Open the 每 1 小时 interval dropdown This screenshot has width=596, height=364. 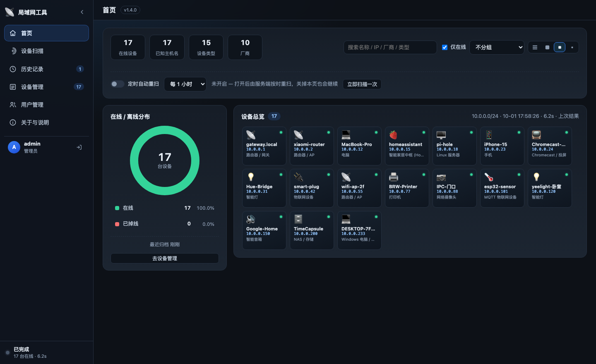point(185,84)
